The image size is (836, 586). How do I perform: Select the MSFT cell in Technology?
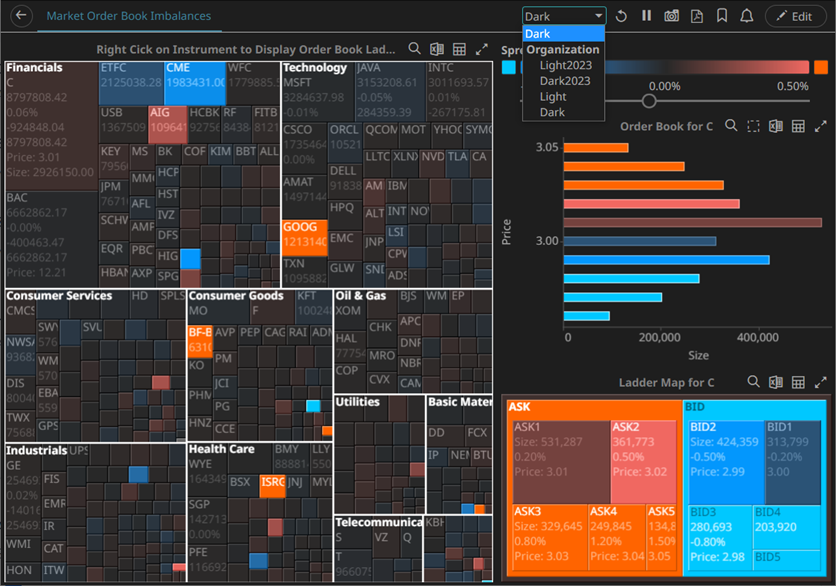(x=318, y=91)
